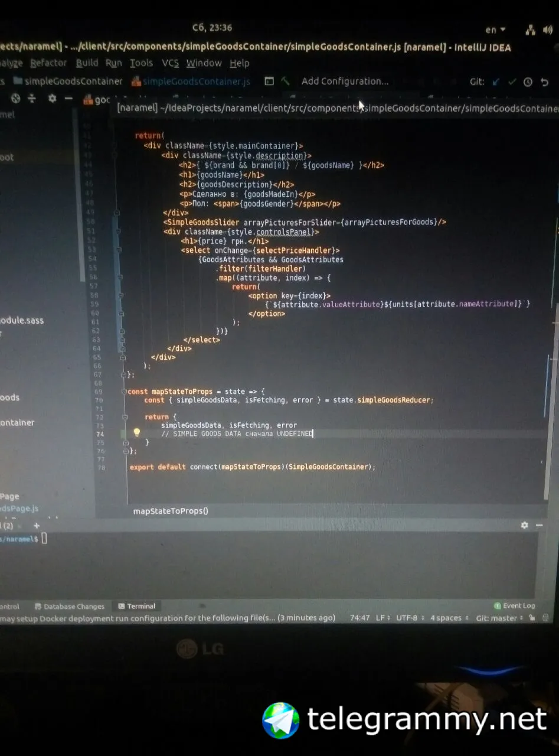Click the state.simpleGoodsReducer expression at line 70

382,400
